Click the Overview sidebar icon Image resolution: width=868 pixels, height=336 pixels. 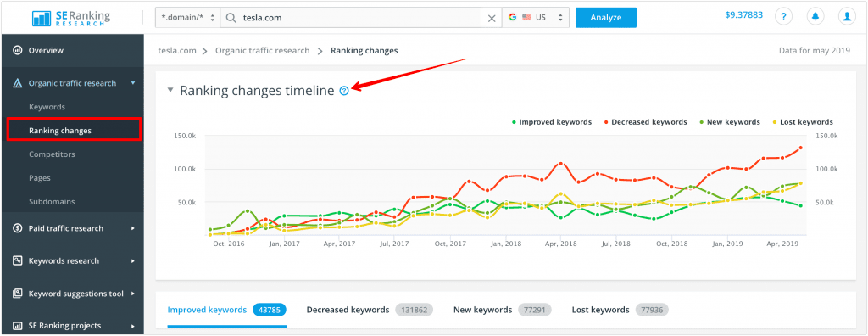click(17, 50)
